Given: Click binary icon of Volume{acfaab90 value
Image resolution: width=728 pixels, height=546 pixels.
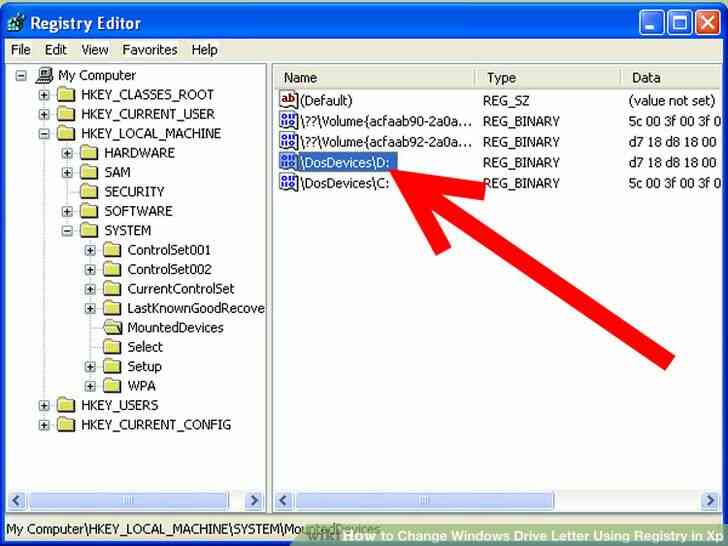Looking at the screenshot, I should [x=288, y=121].
